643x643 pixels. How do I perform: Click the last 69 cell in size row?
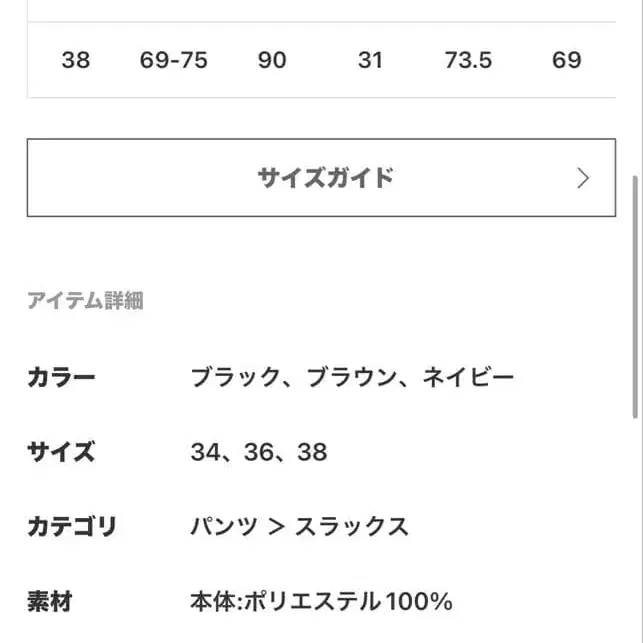point(567,60)
